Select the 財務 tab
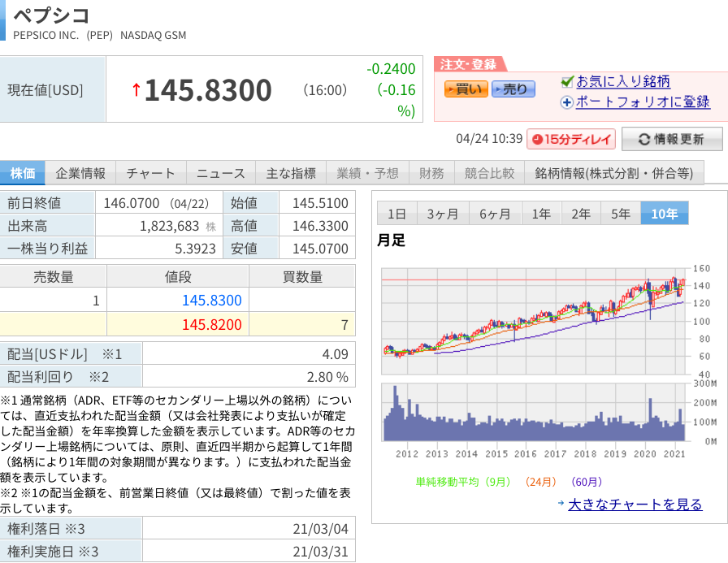The width and height of the screenshot is (728, 563). pos(431,173)
